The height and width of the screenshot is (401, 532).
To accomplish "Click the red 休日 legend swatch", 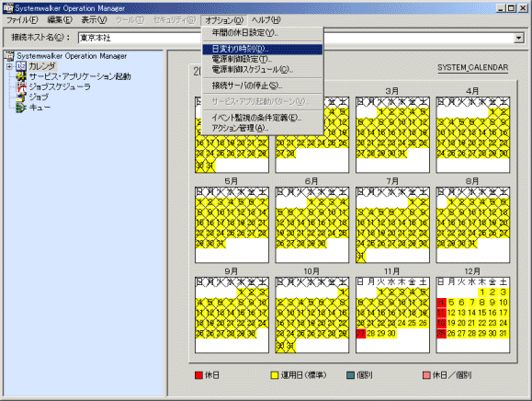I will point(198,375).
